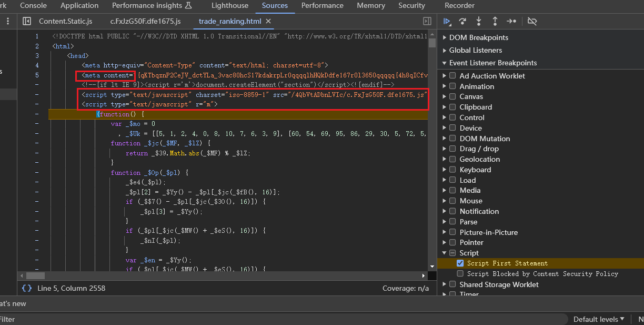
Task: Click the Step debugger arrow icon
Action: (x=511, y=21)
